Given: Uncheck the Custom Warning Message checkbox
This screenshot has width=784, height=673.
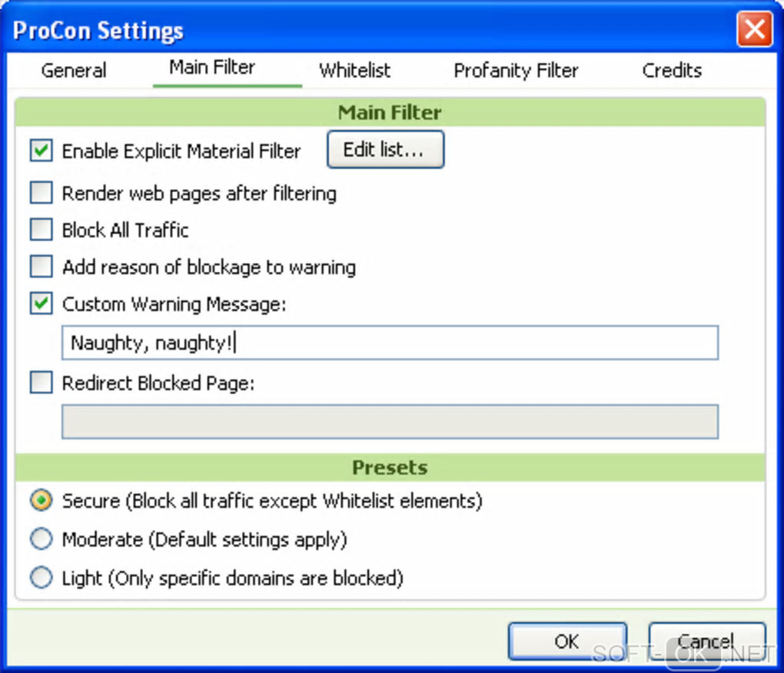Looking at the screenshot, I should (41, 304).
